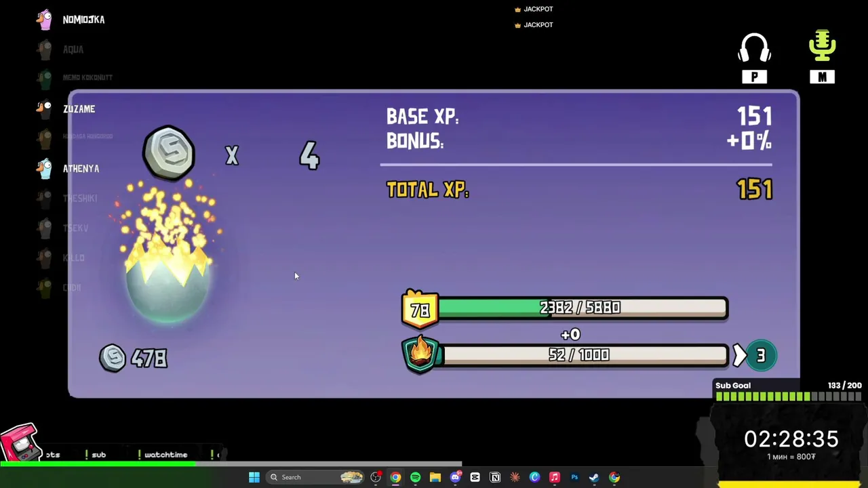
Task: Click the flame shield rank badge
Action: tap(420, 354)
